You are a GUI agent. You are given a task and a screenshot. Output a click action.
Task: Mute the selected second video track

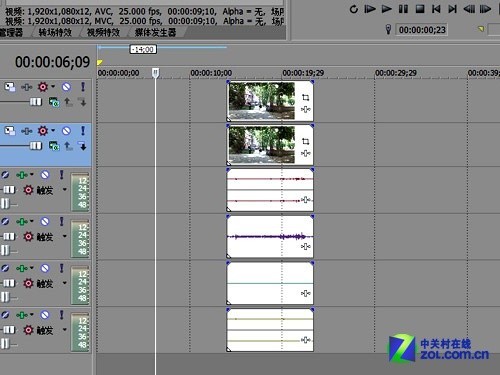pyautogui.click(x=66, y=131)
